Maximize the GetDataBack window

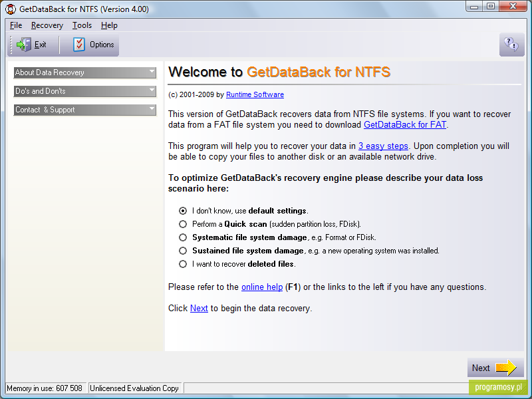[491, 7]
